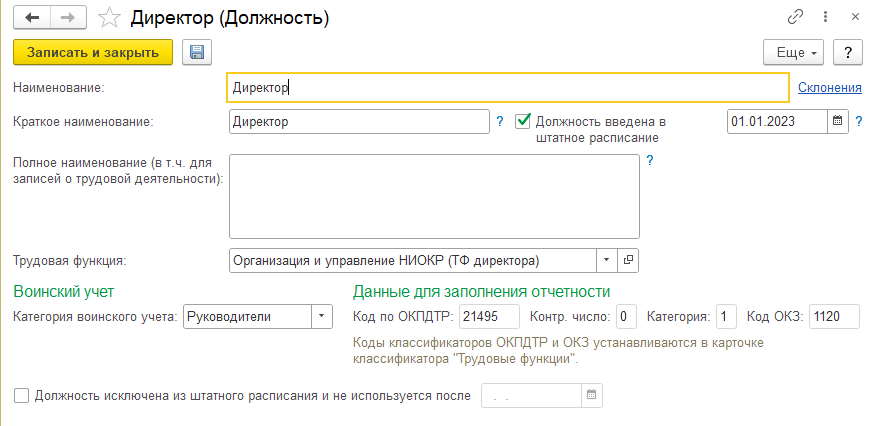This screenshot has height=426, width=881.
Task: Click the Записать и закрыть button
Action: [93, 53]
